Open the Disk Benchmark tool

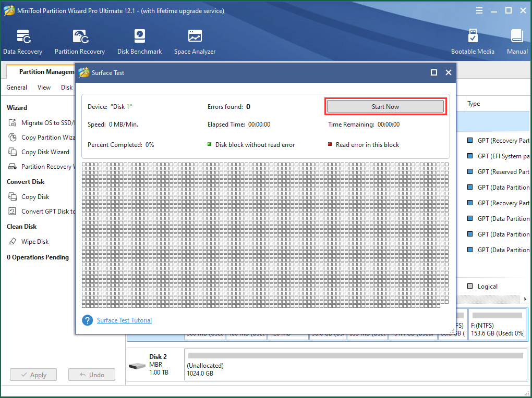pyautogui.click(x=139, y=42)
